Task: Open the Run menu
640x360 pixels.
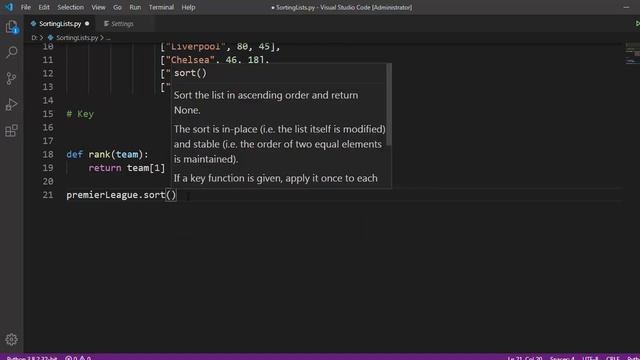Action: click(135, 7)
